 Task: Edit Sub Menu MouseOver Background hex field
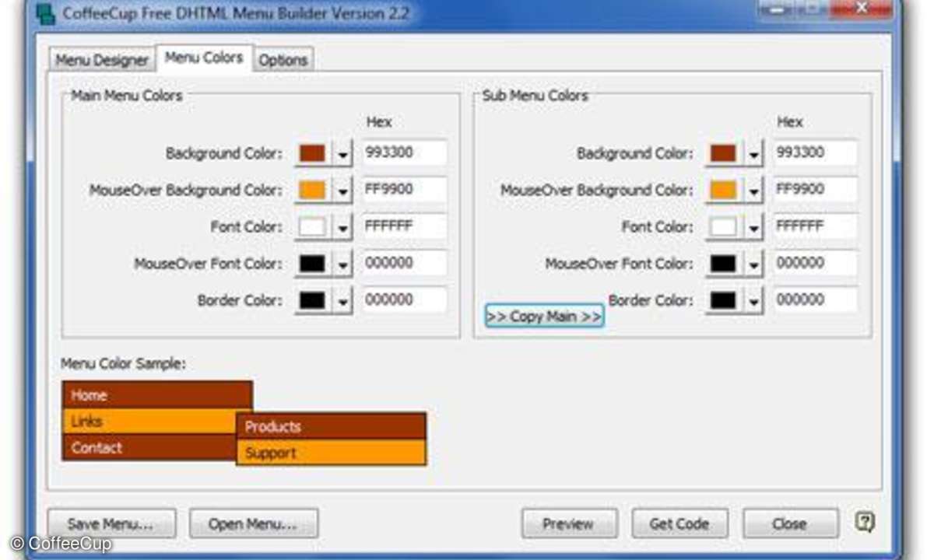(816, 189)
